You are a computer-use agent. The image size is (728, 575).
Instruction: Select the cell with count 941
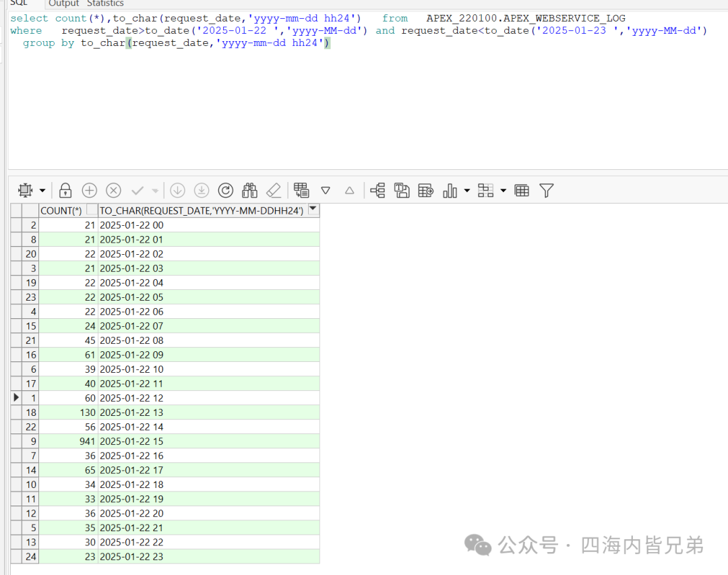coord(68,442)
